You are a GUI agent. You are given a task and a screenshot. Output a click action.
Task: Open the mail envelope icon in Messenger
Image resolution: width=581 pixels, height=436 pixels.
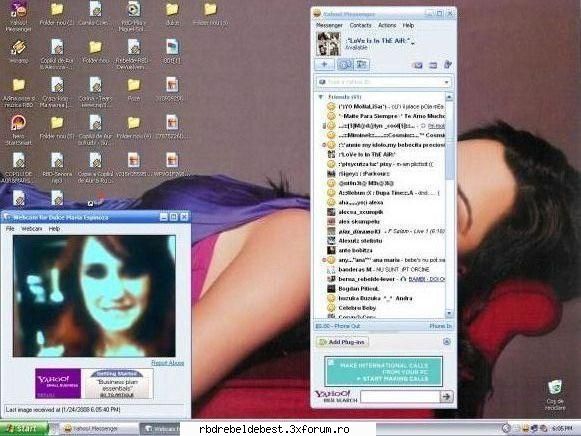tap(418, 66)
